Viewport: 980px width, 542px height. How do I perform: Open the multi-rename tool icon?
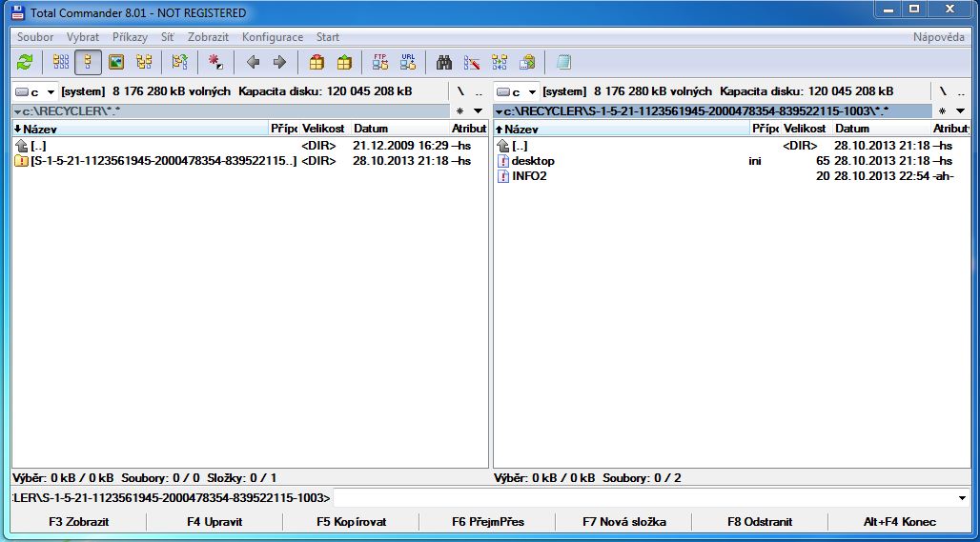point(472,62)
